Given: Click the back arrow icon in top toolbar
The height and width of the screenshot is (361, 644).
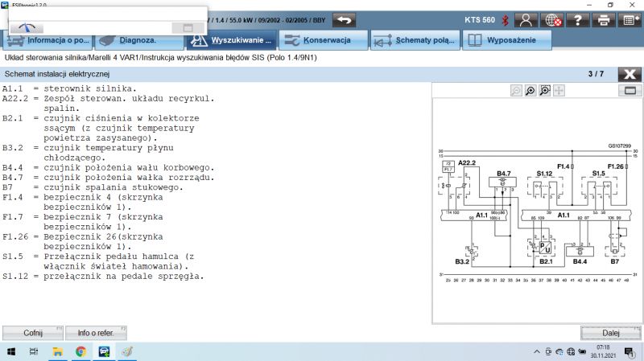Looking at the screenshot, I should 345,19.
